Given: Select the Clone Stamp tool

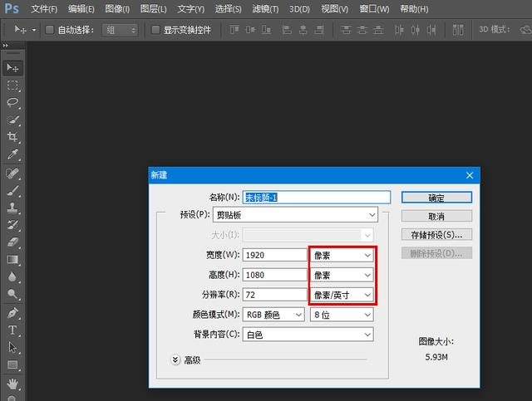Looking at the screenshot, I should (12, 208).
